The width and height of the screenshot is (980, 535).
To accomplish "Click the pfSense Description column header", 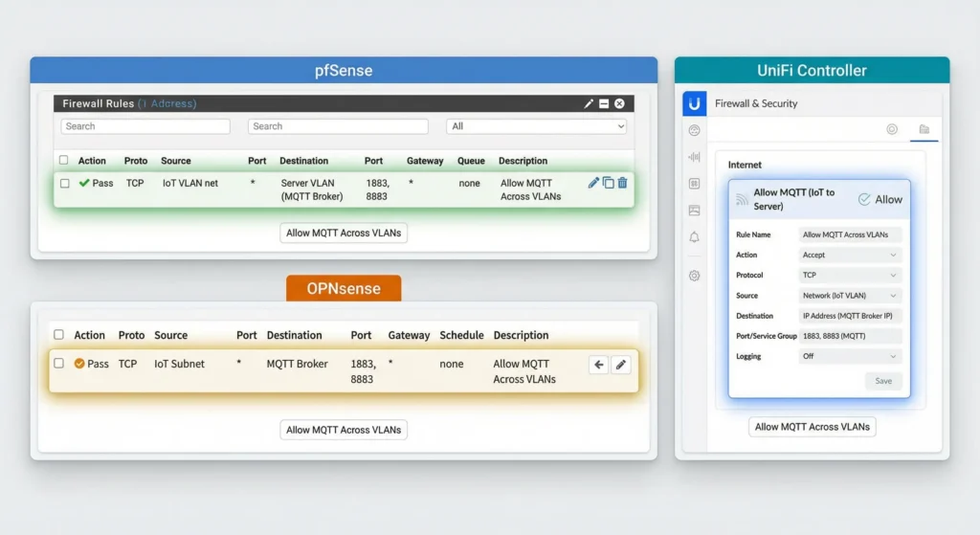I will [x=523, y=161].
